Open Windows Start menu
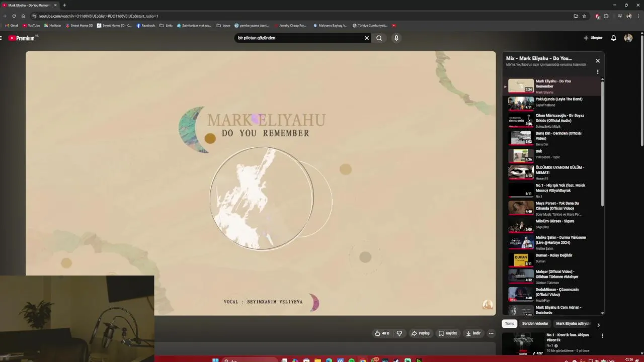This screenshot has width=644, height=362. pos(215,360)
